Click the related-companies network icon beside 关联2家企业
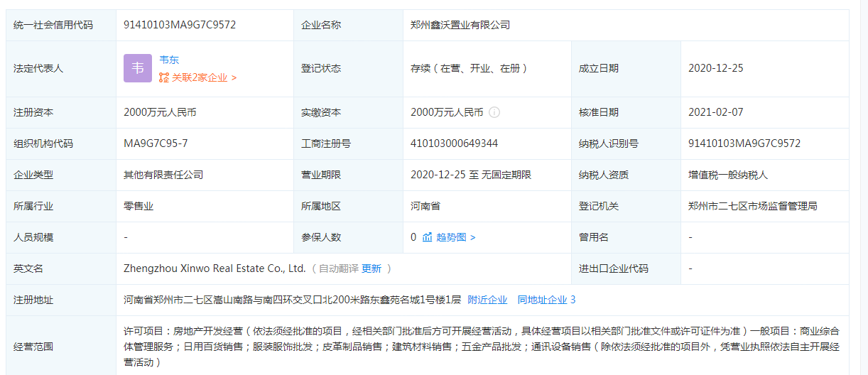Screen dimensions: 868x375 (164, 77)
